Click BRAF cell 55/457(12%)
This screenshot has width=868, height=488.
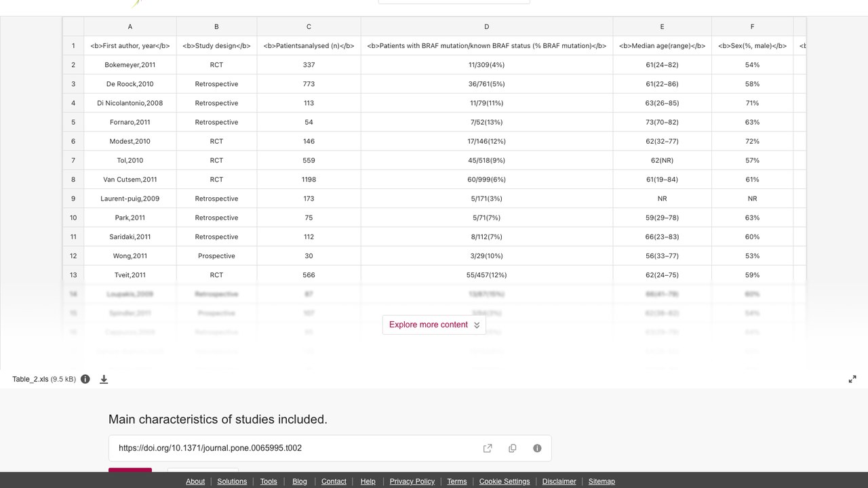click(x=487, y=275)
